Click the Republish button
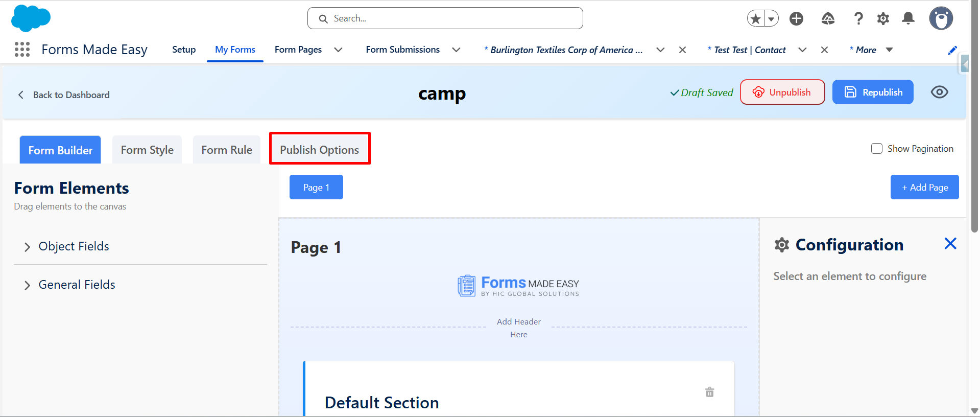The width and height of the screenshot is (980, 417). click(x=872, y=92)
